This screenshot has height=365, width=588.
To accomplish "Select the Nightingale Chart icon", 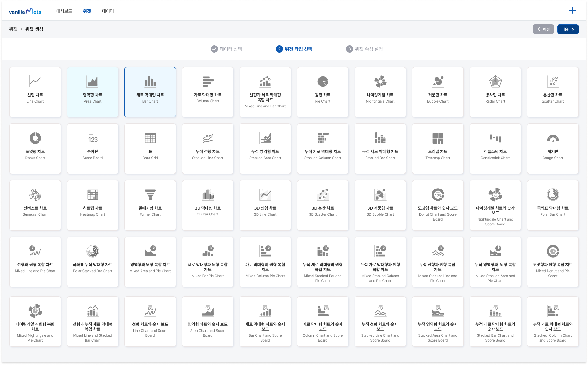I will click(380, 82).
